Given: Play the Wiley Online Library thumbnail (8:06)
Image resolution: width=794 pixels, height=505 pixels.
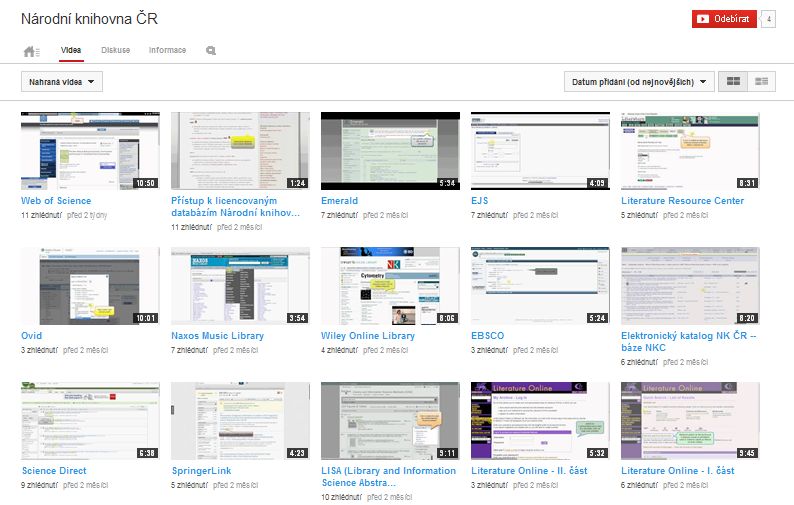Looking at the screenshot, I should coord(390,286).
